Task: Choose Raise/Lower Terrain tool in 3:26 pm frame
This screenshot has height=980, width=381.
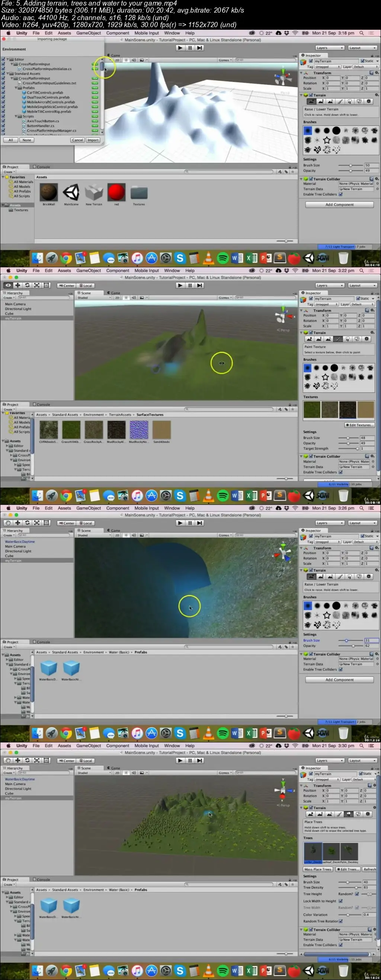Action: pos(311,576)
